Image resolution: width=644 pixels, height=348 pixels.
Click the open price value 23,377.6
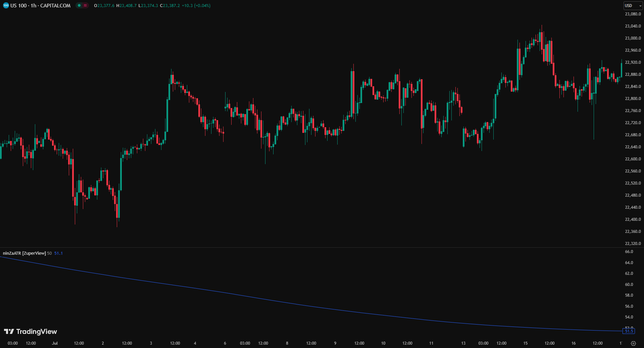[106, 5]
